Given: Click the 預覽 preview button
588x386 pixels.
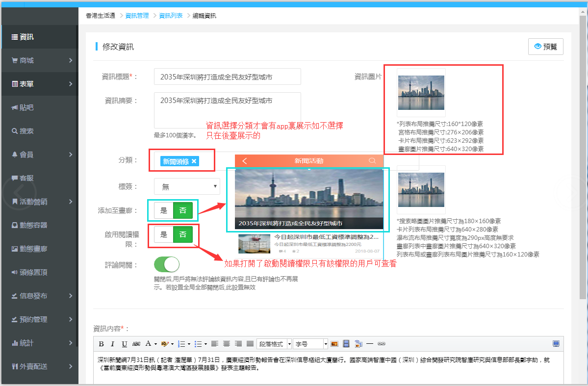Looking at the screenshot, I should coord(546,47).
